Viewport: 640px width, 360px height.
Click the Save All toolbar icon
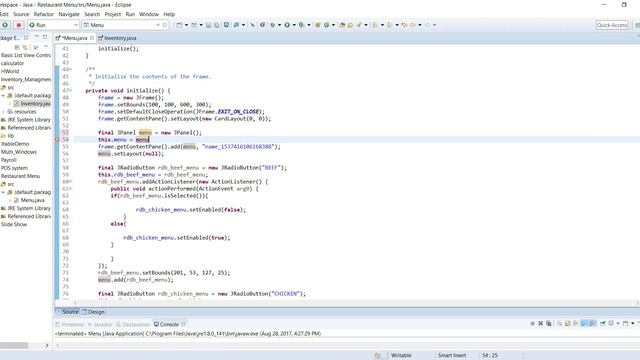217,25
